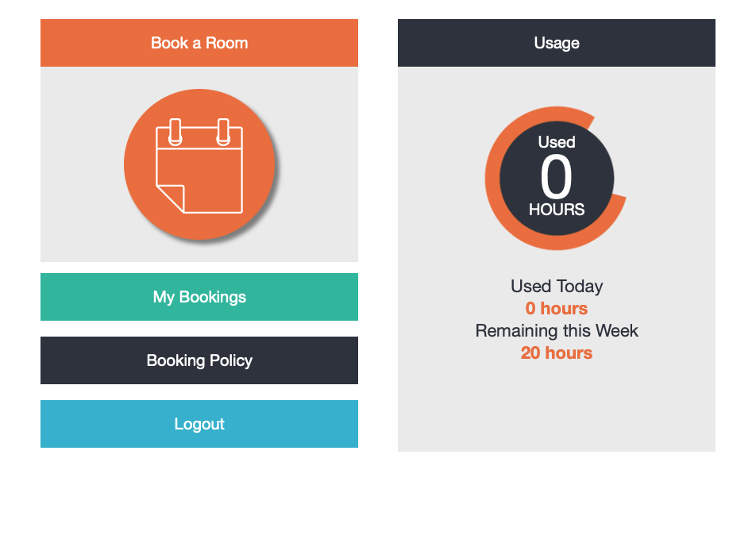Image resolution: width=756 pixels, height=543 pixels.
Task: Select the Usage panel header
Action: [557, 43]
